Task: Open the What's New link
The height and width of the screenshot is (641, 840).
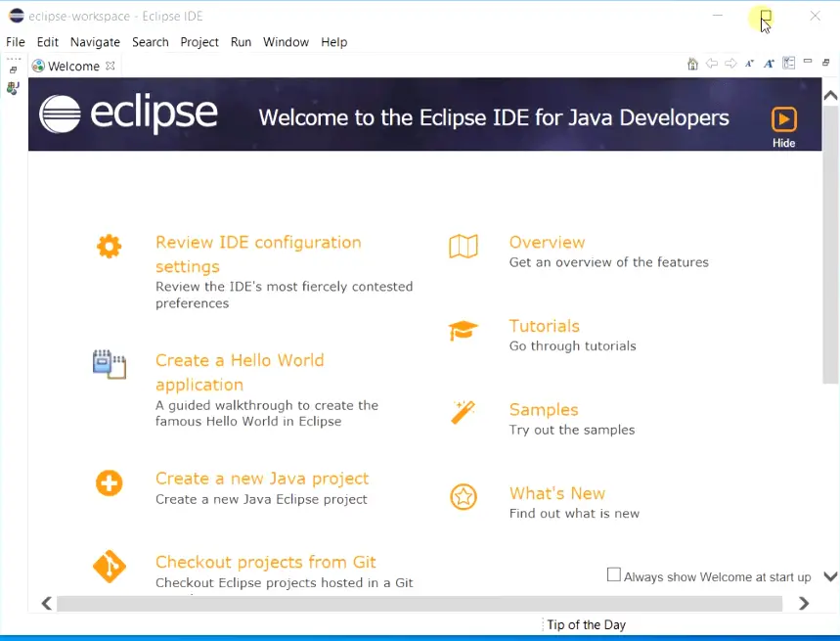Action: [x=557, y=493]
